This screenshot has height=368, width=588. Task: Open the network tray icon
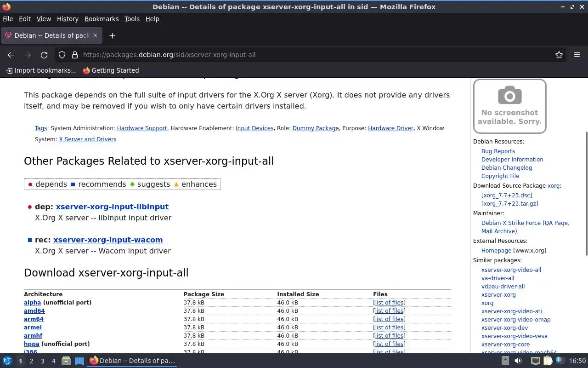535,361
